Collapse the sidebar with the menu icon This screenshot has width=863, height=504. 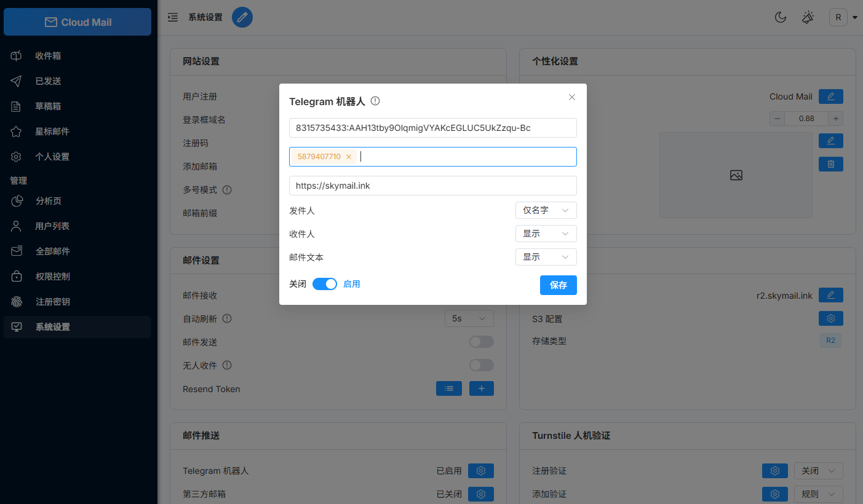[x=173, y=17]
